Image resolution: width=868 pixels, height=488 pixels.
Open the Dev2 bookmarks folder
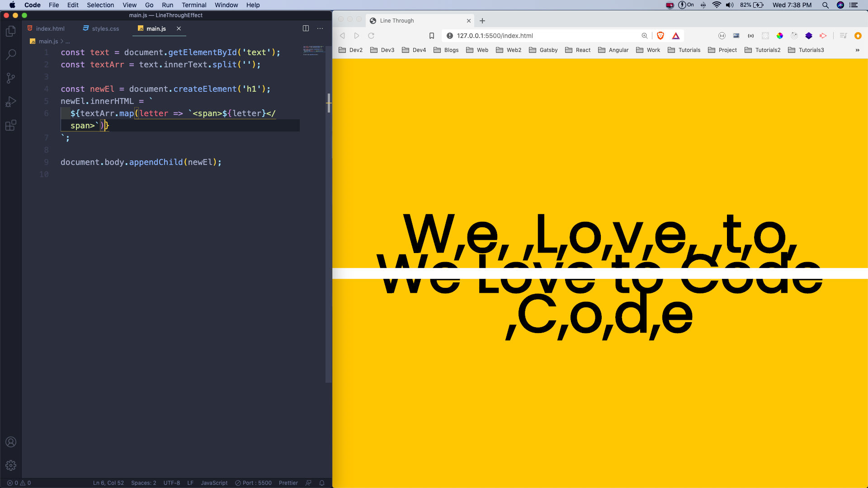pyautogui.click(x=351, y=50)
